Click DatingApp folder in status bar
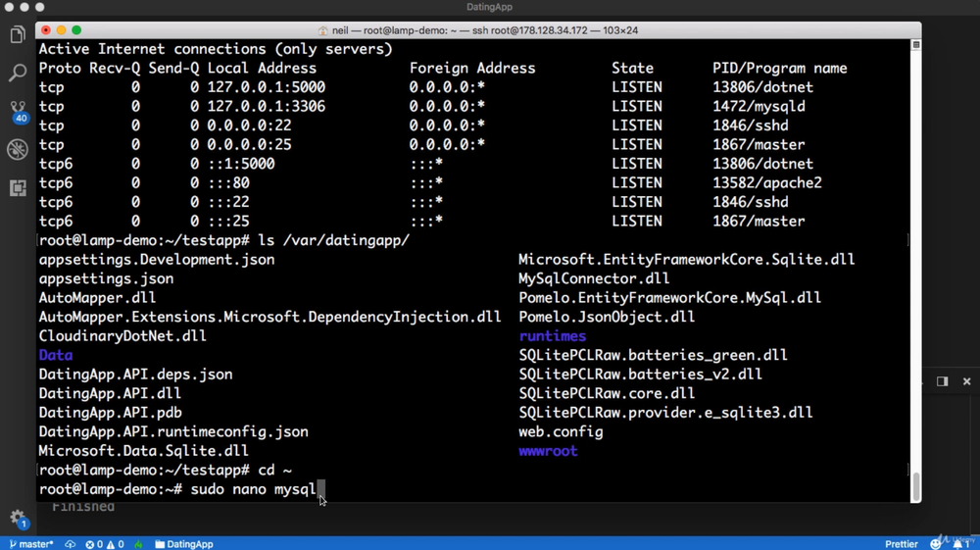This screenshot has height=550, width=980. [x=184, y=544]
